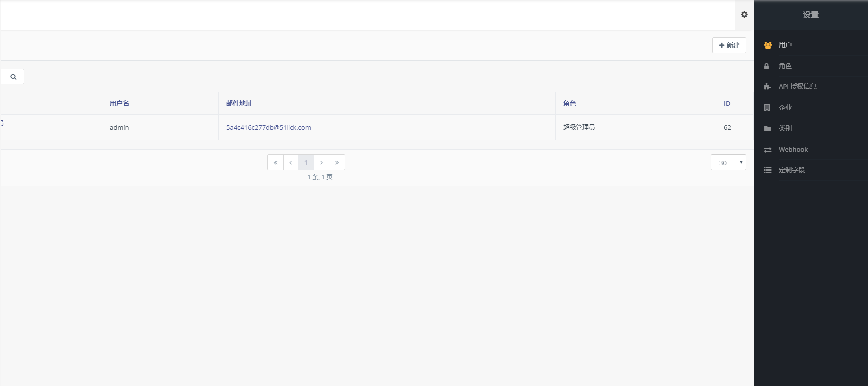
Task: Click the users icon in sidebar
Action: tap(768, 45)
